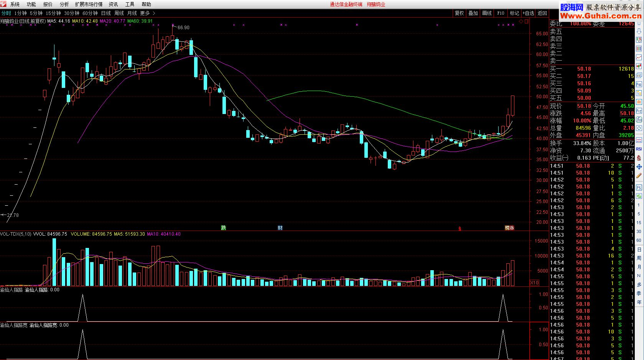Click the 画线 drawing button
This screenshot has height=360, width=644.
tap(487, 13)
